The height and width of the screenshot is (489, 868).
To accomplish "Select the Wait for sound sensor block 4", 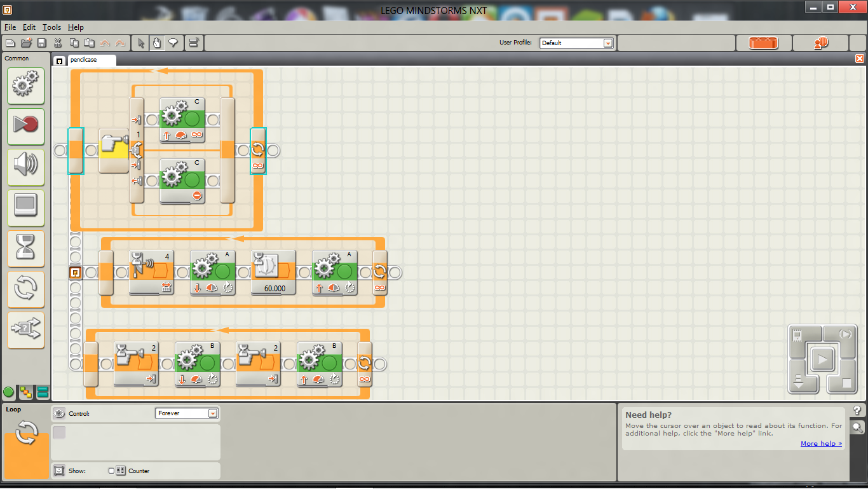I will (151, 272).
